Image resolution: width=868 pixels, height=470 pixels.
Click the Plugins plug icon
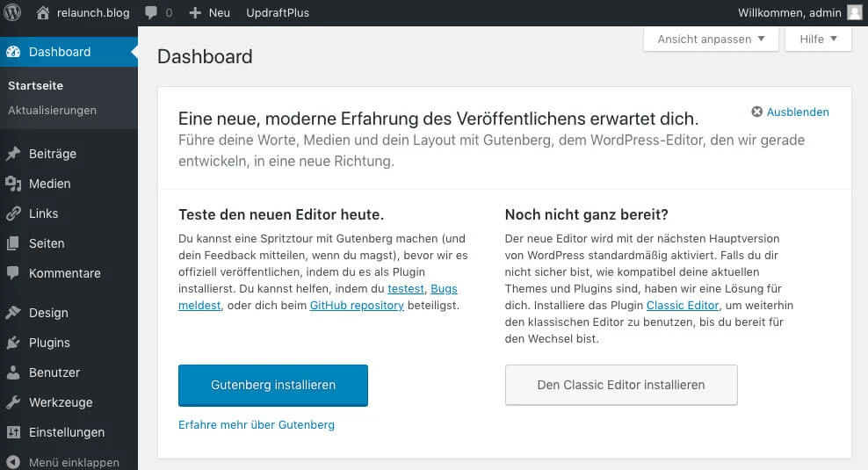click(13, 343)
